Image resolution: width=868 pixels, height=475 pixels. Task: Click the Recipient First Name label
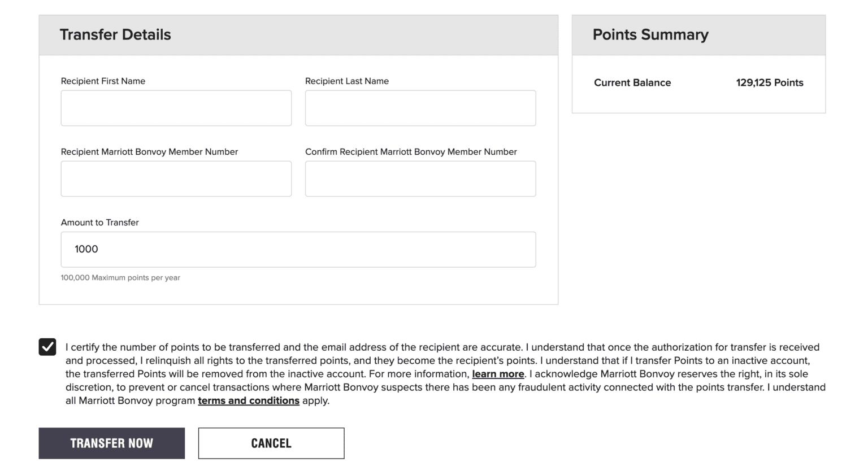103,81
